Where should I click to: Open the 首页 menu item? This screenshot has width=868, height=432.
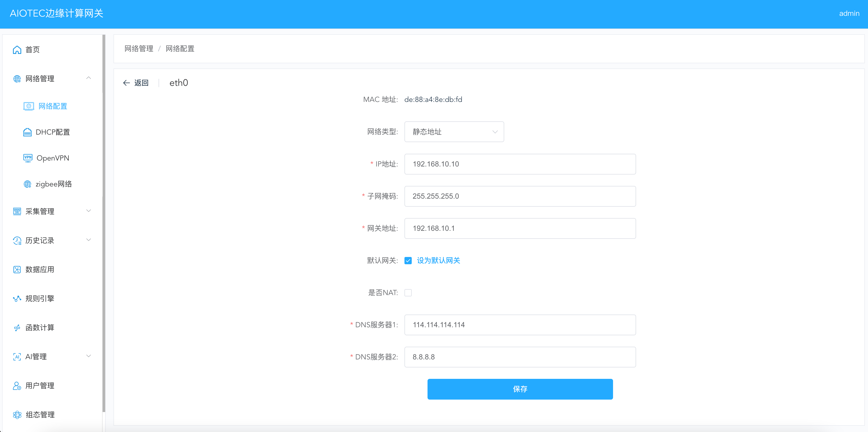click(x=52, y=50)
